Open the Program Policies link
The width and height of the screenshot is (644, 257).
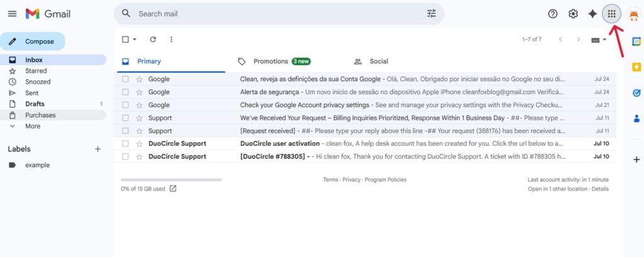tap(386, 180)
